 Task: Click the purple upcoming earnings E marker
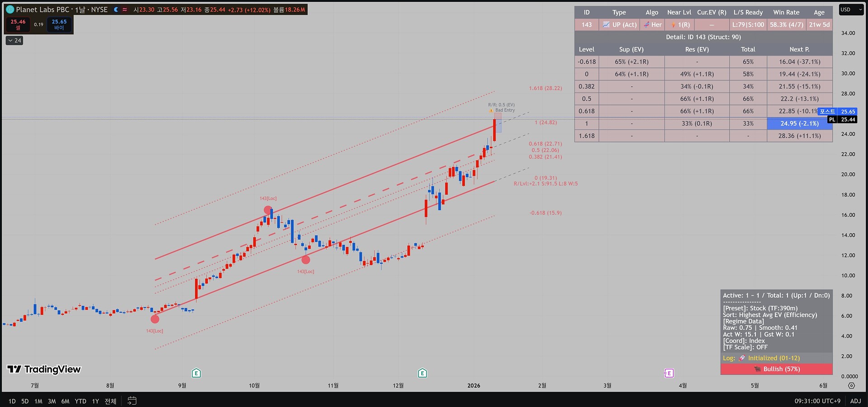pyautogui.click(x=669, y=373)
